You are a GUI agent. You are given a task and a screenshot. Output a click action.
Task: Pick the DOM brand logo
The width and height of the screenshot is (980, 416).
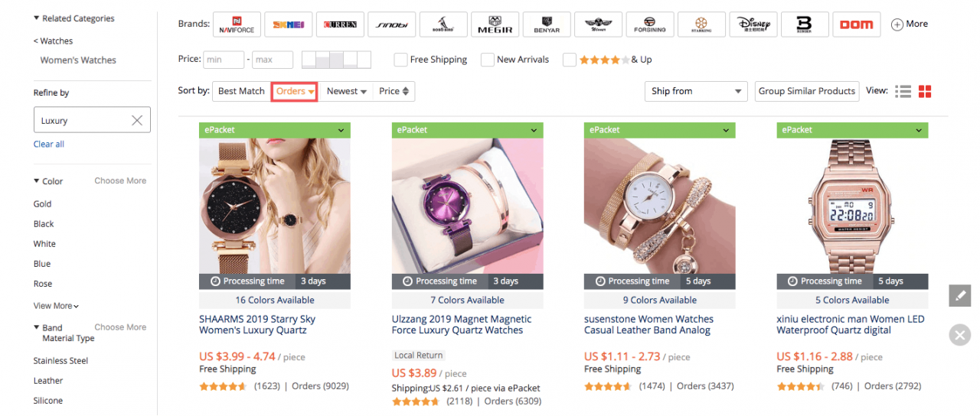coord(856,24)
